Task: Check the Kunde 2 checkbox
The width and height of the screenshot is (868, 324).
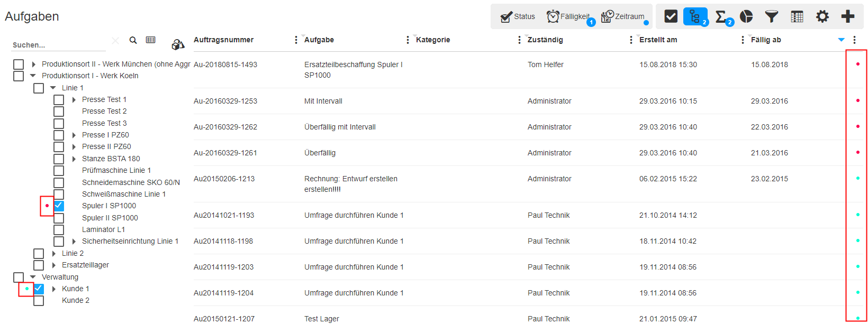Action: pyautogui.click(x=39, y=300)
